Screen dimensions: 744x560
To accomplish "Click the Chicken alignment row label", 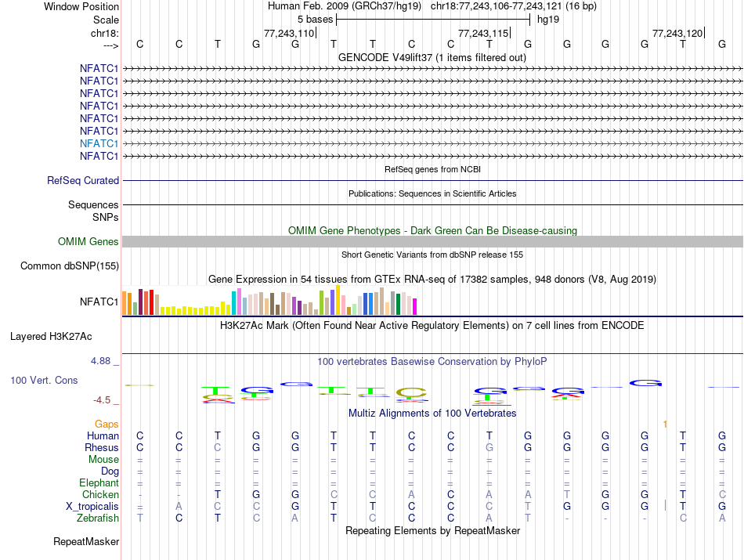I will [100, 494].
